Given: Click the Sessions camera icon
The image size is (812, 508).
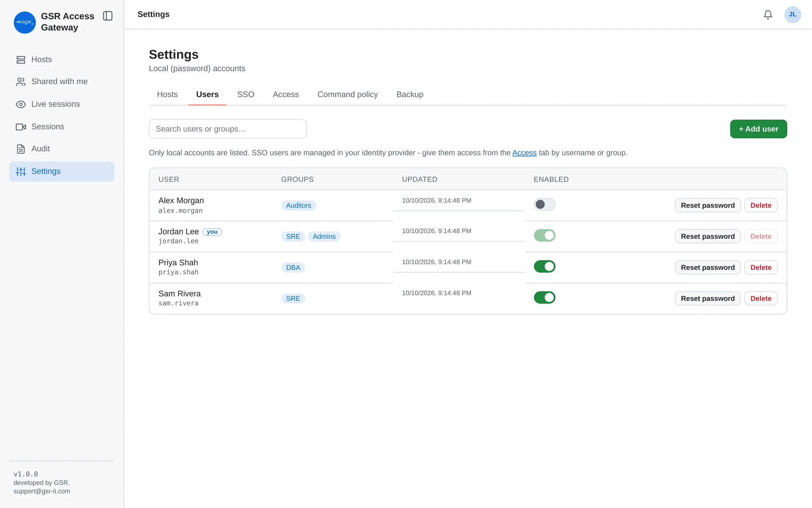Looking at the screenshot, I should (21, 127).
